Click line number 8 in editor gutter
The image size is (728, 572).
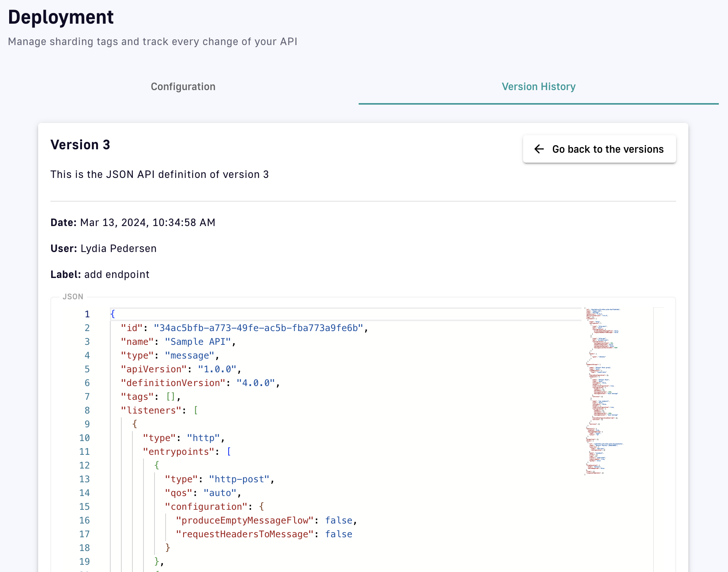pyautogui.click(x=87, y=410)
